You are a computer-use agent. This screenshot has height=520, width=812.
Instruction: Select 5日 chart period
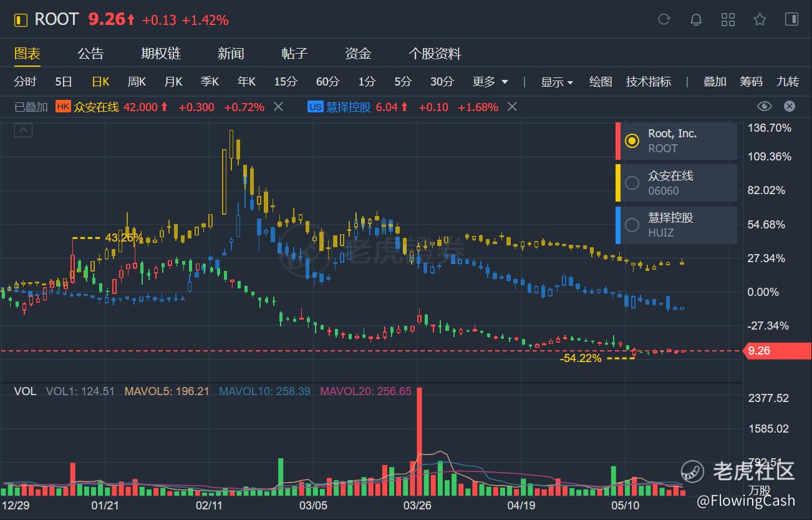64,82
